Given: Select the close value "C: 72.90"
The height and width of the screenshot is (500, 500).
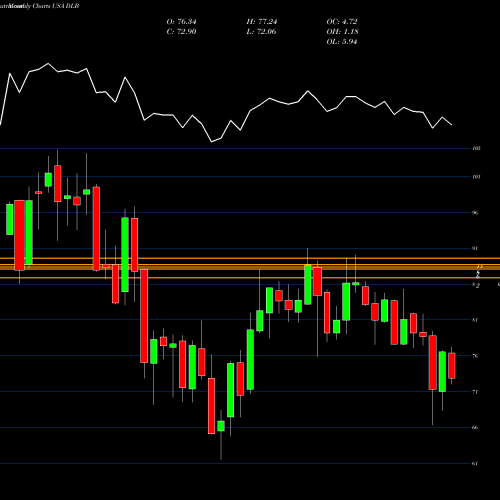Looking at the screenshot, I should 181,32.
